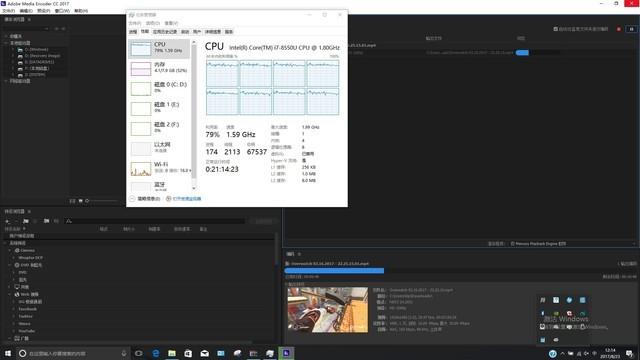The height and width of the screenshot is (360, 640).
Task: Select Twitter preset row
Action: [x=25, y=316]
